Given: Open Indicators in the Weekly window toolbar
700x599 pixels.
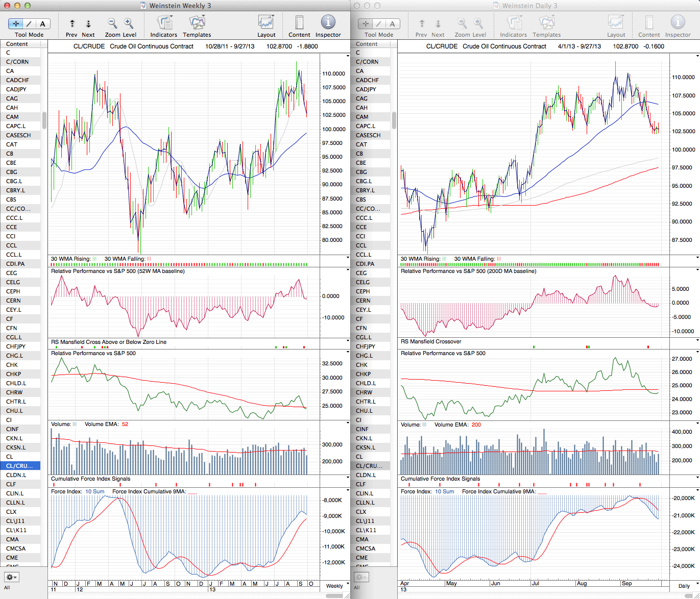Looking at the screenshot, I should (163, 23).
